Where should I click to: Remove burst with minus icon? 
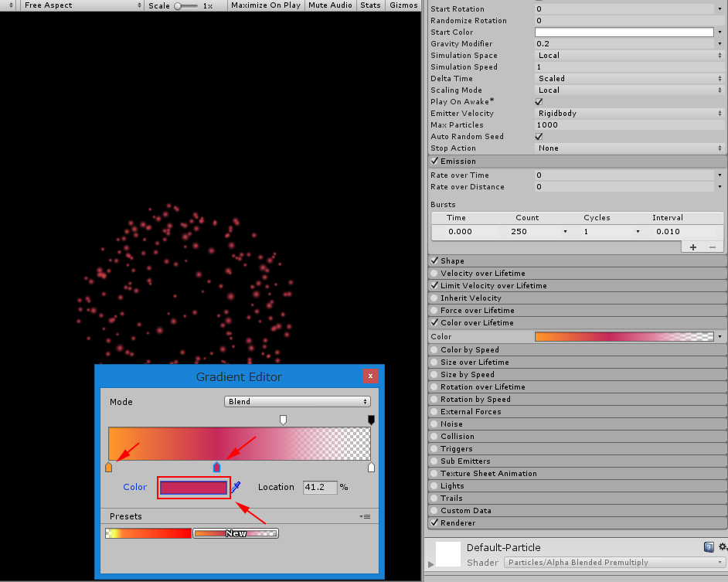[x=713, y=247]
